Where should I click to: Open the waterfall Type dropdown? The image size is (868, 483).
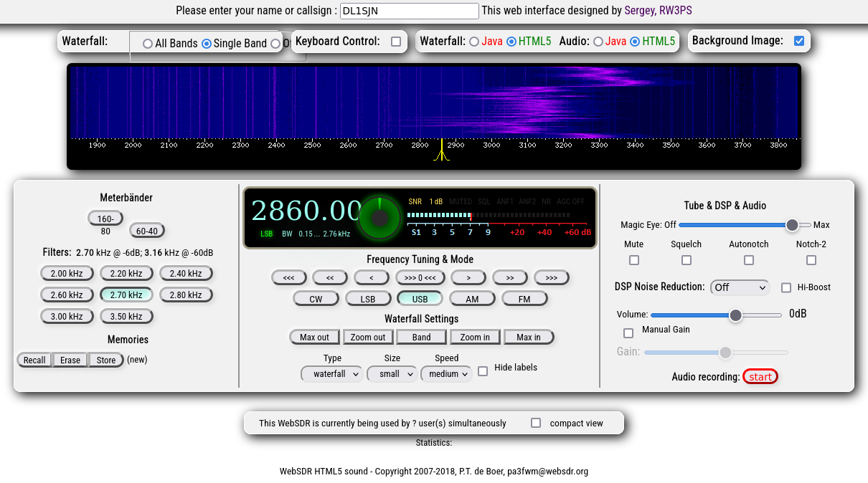332,373
